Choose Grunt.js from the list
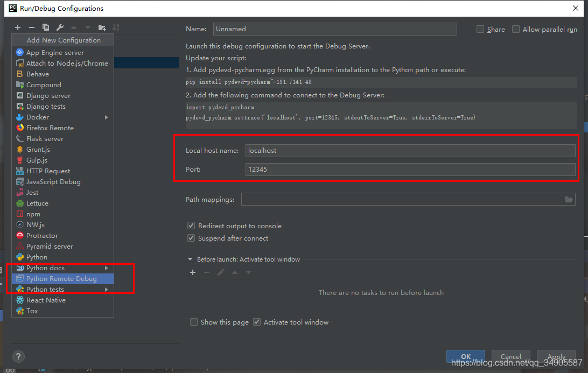Viewport: 588px width, 373px height. click(x=62, y=149)
